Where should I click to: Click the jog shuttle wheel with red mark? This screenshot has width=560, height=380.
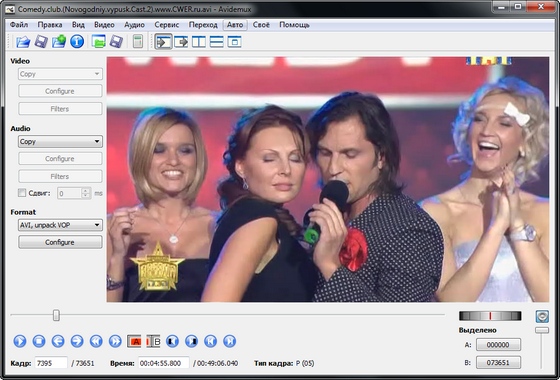[x=490, y=316]
